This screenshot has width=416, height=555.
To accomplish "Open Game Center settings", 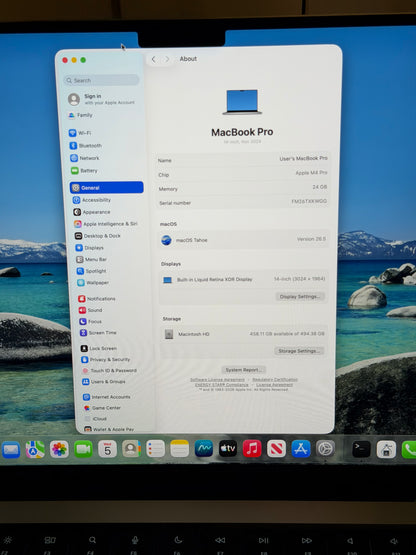I will [x=102, y=408].
